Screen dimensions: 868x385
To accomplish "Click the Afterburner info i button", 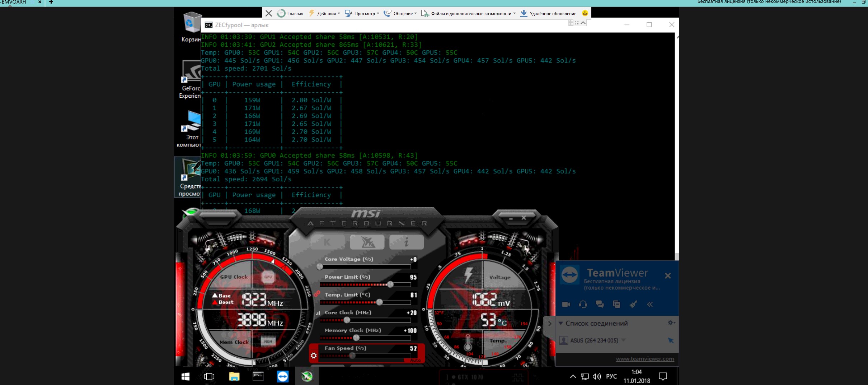I will [x=407, y=242].
